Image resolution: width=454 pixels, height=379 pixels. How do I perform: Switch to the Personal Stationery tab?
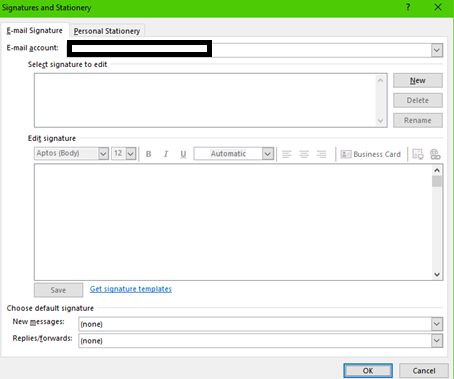click(x=107, y=31)
